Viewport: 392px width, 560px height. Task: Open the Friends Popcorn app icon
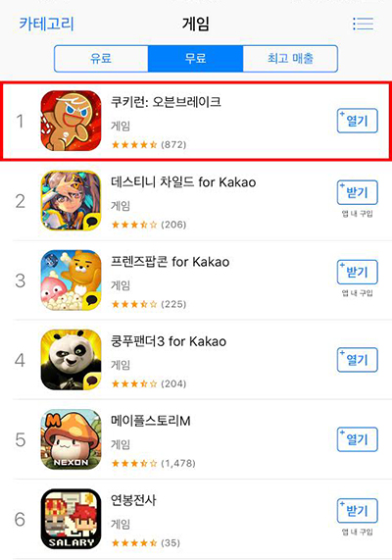point(71,280)
